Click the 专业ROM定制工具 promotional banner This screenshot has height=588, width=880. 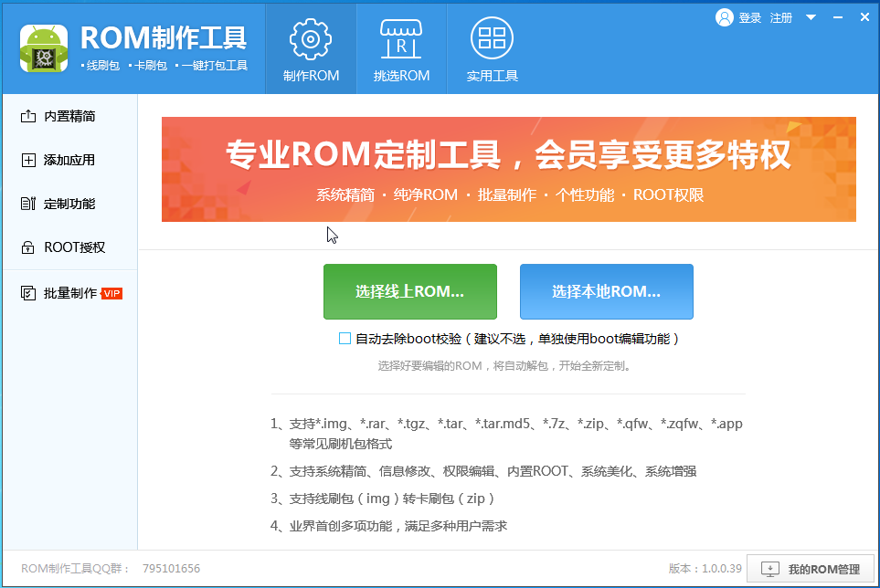point(508,169)
